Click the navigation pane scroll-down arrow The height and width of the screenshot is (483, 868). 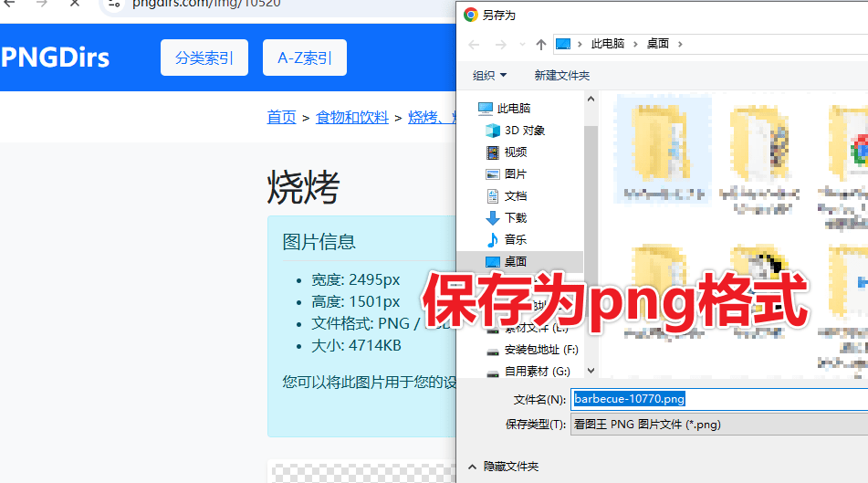click(591, 371)
